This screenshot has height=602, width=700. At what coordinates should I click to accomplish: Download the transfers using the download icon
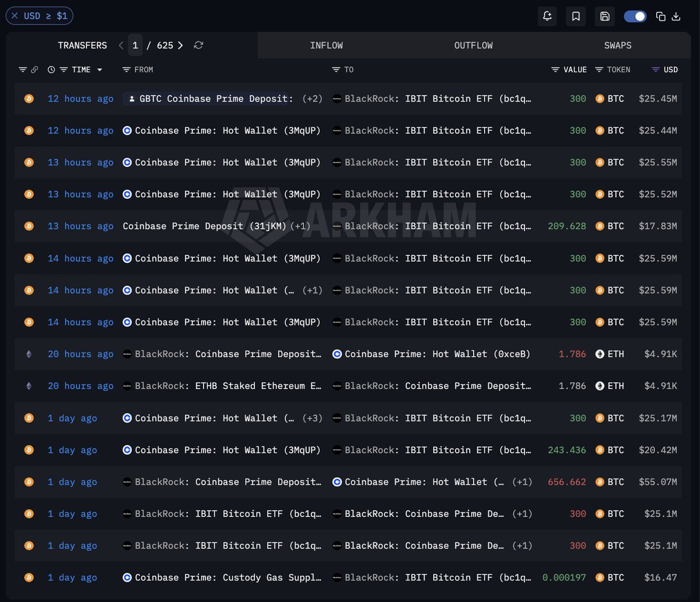click(x=676, y=16)
